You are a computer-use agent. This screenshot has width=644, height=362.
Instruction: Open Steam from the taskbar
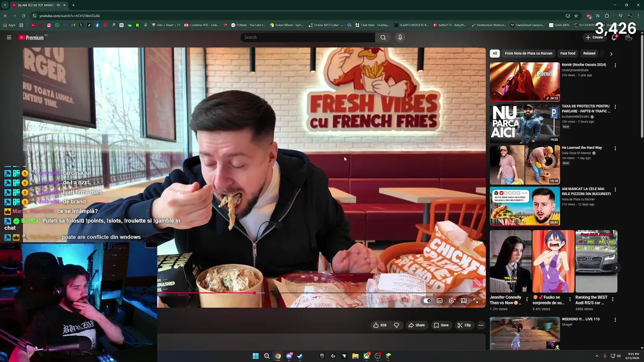pyautogui.click(x=300, y=356)
